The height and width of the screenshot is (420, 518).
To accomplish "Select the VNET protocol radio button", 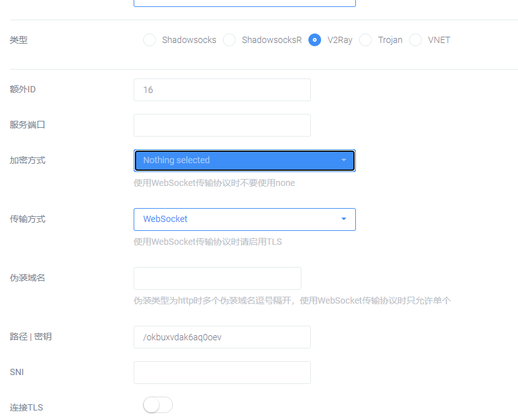I will click(415, 39).
